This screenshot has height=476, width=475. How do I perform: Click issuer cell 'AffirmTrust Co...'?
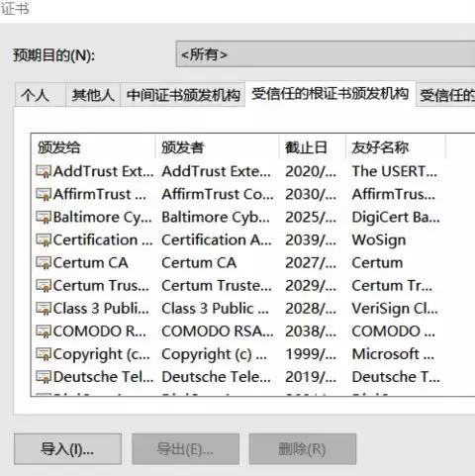(x=218, y=194)
